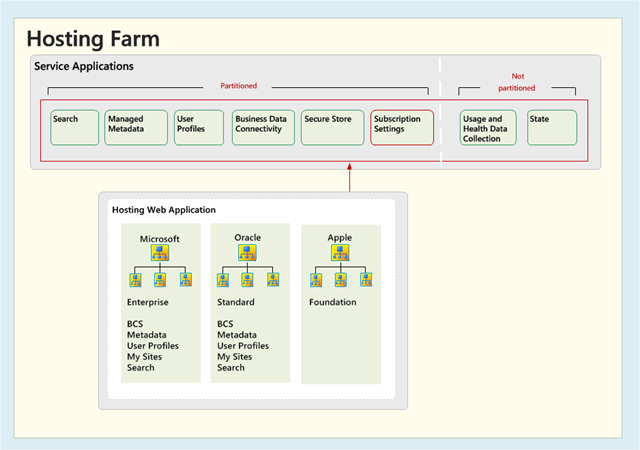This screenshot has width=640, height=450.
Task: Click the middle sub-site icon under Microsoft
Action: coord(160,280)
